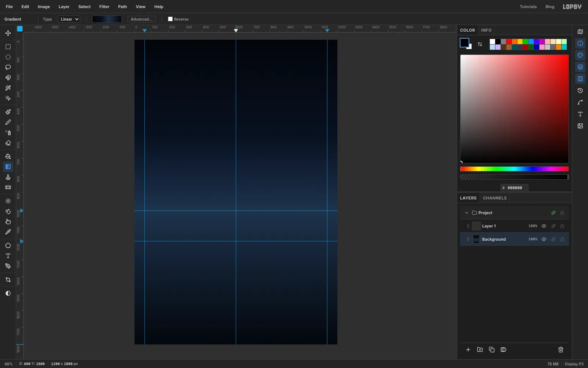
Task: Click the Advanced... gradient button
Action: pyautogui.click(x=141, y=19)
